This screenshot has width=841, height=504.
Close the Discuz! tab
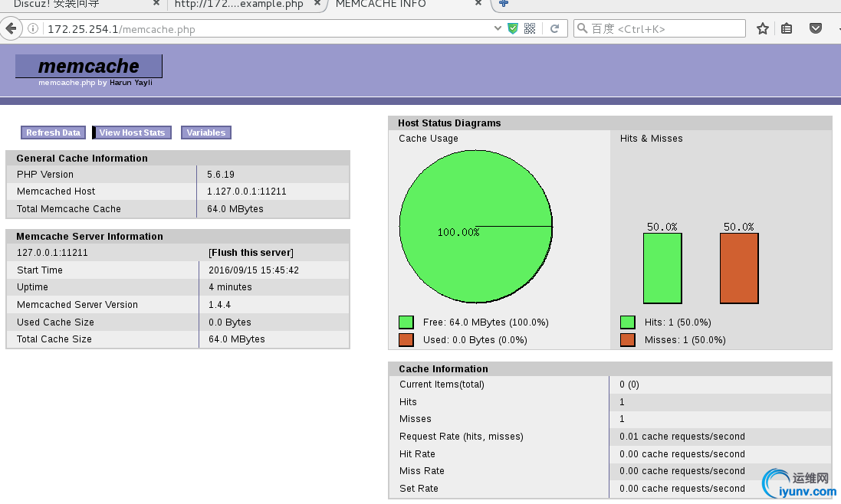coord(156,2)
